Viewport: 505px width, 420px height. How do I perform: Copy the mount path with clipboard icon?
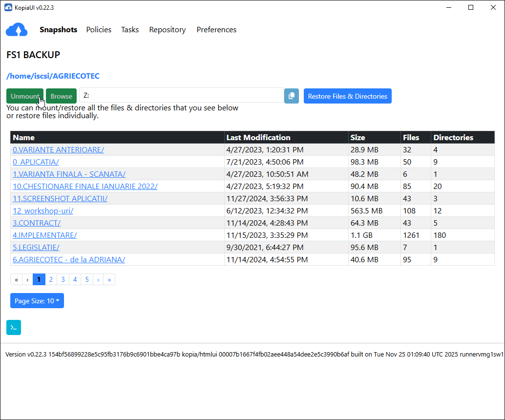(292, 96)
